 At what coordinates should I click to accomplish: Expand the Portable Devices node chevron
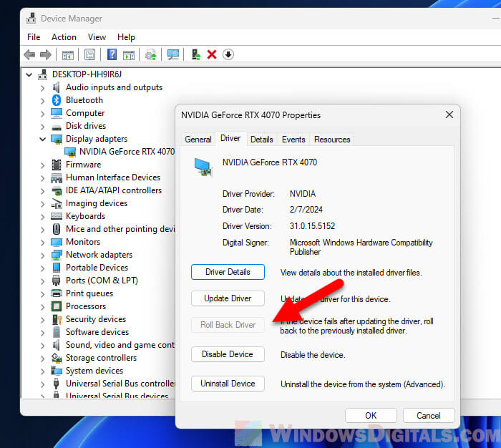42,268
